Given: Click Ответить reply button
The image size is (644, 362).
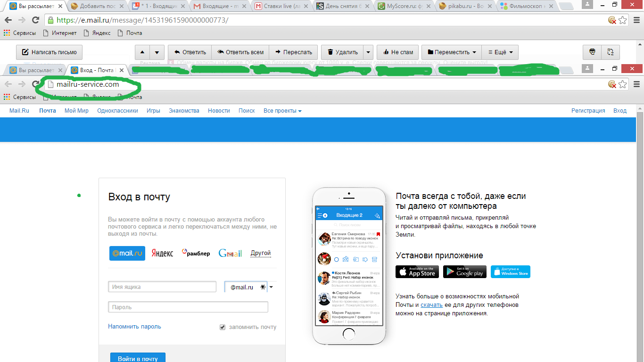Looking at the screenshot, I should [190, 52].
